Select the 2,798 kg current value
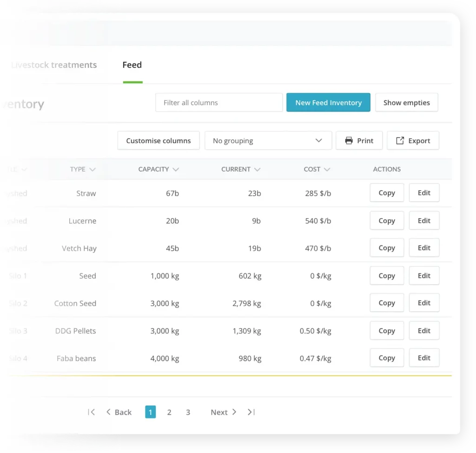Viewport: 476px width, 453px height. click(247, 303)
